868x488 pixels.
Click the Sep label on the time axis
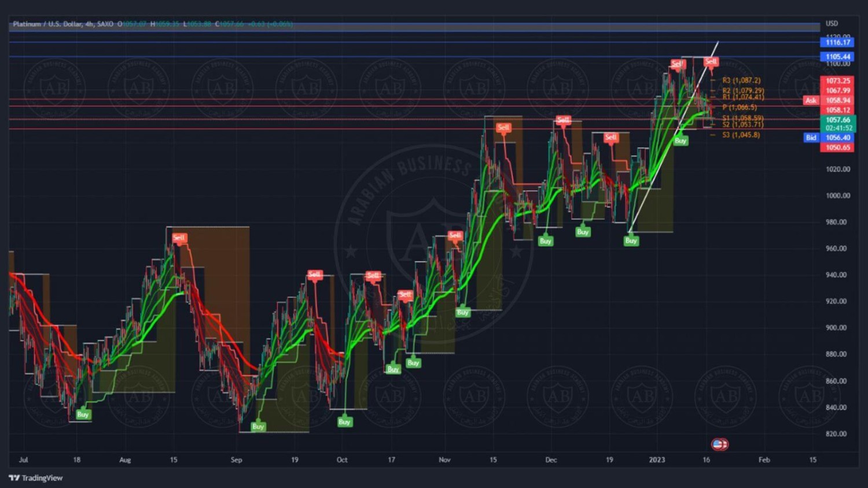point(236,460)
